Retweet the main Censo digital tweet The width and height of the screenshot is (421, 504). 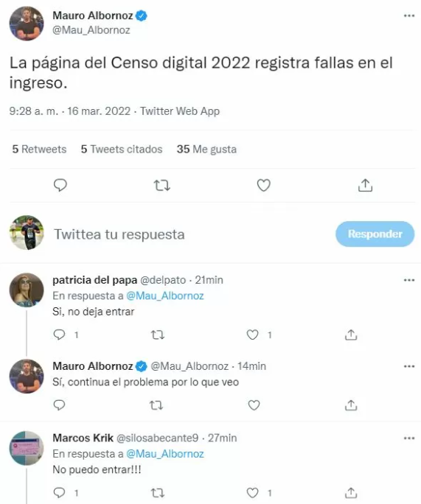(161, 186)
